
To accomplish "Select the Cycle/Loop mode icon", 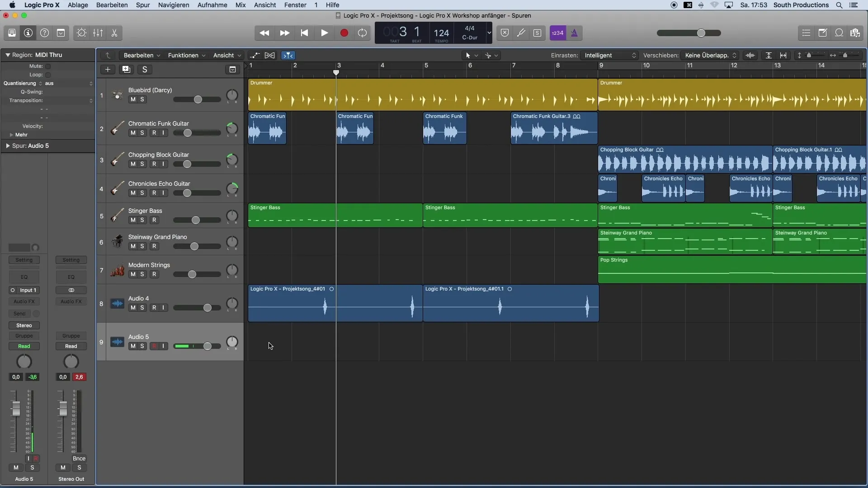I will 363,33.
